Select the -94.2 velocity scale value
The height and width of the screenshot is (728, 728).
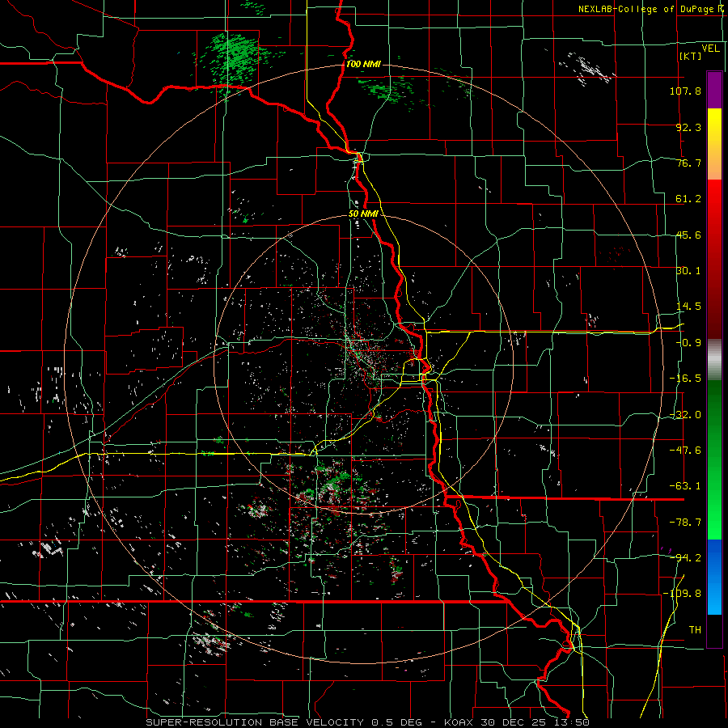685,557
